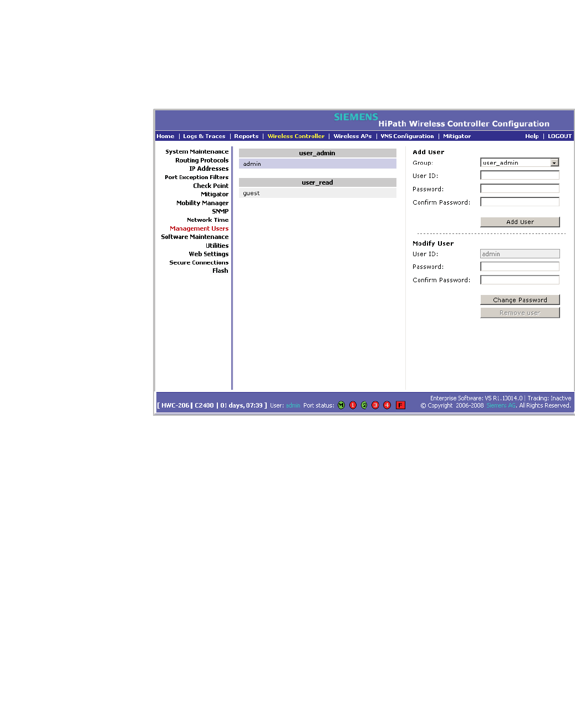575x728 pixels.
Task: Click the admin user link in status bar
Action: coord(293,406)
